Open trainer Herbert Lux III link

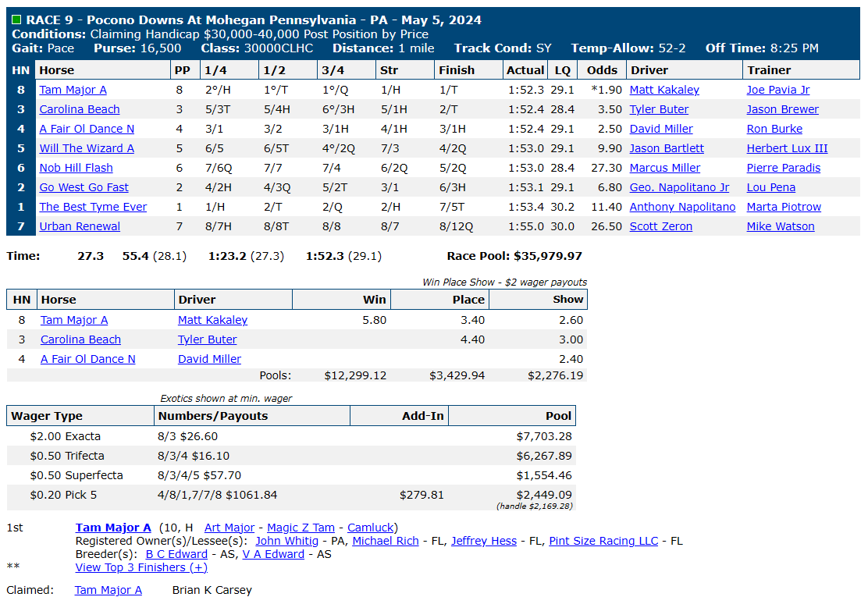click(x=787, y=148)
